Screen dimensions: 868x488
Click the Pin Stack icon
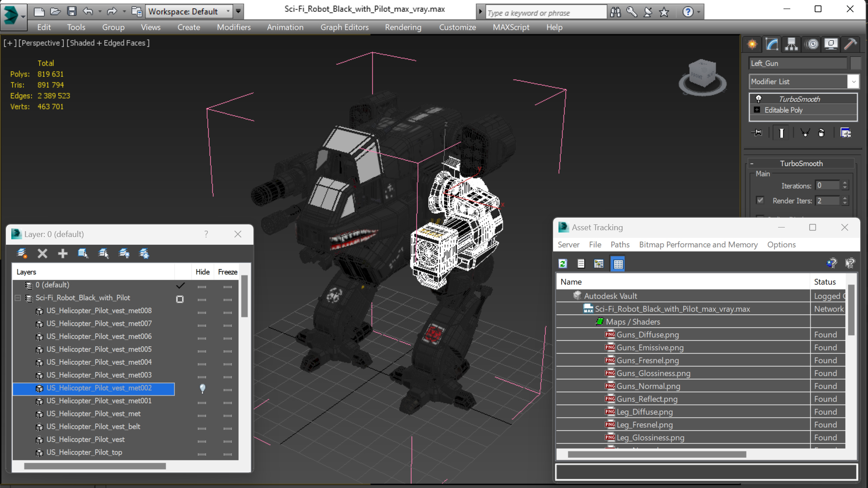757,133
